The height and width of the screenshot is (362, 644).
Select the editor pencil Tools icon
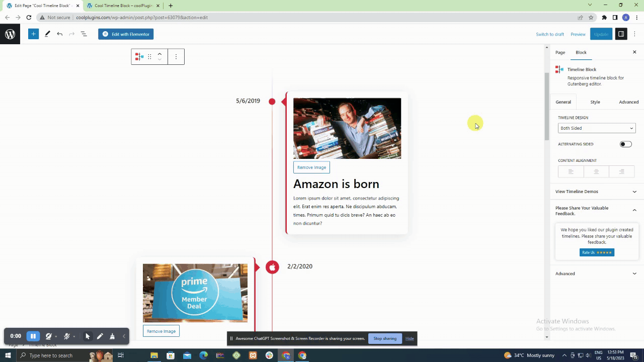pyautogui.click(x=47, y=34)
